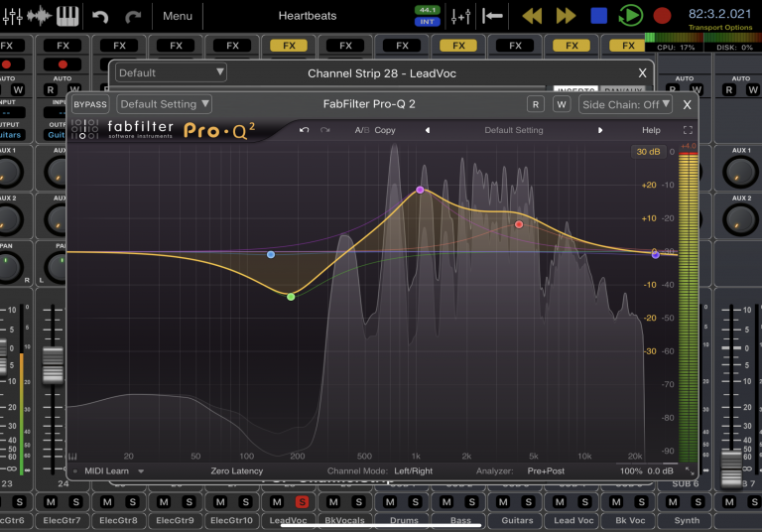Image resolution: width=762 pixels, height=532 pixels.
Task: Go to next Pro-Q preset arrow
Action: [600, 130]
